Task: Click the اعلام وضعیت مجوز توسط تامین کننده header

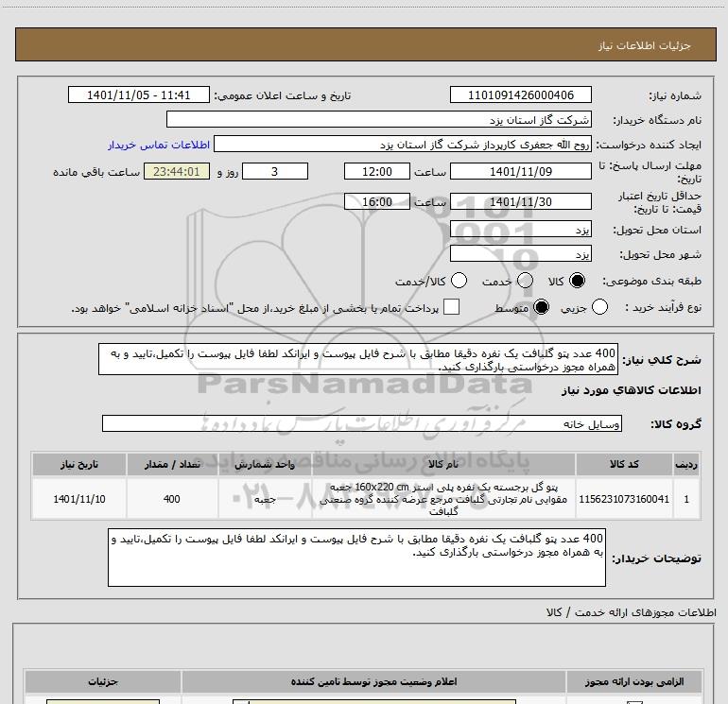Action: tap(373, 681)
